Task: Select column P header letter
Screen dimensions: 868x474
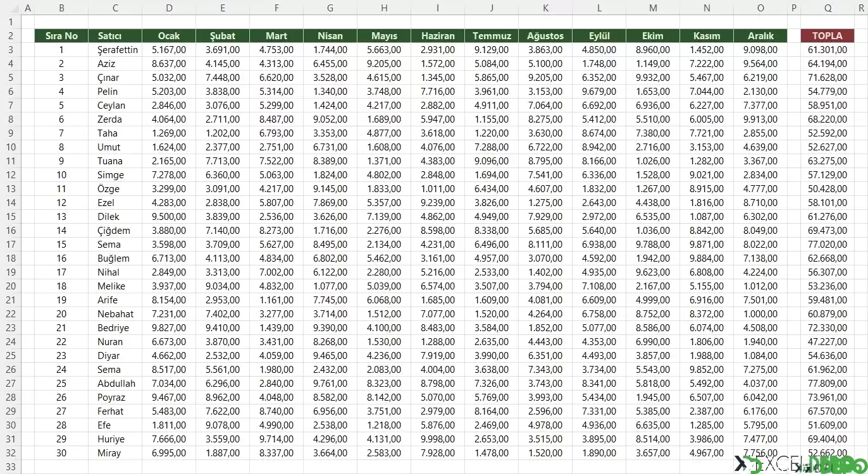Action: pyautogui.click(x=794, y=8)
